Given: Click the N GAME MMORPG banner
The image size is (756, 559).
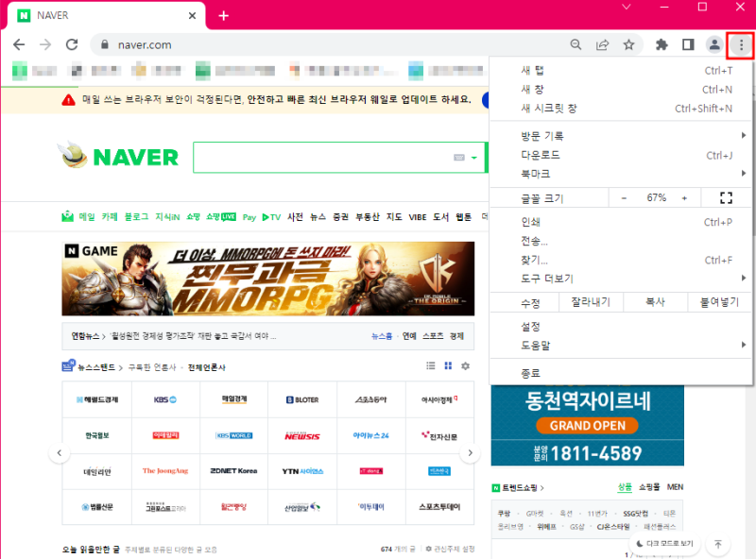Looking at the screenshot, I should tap(268, 279).
